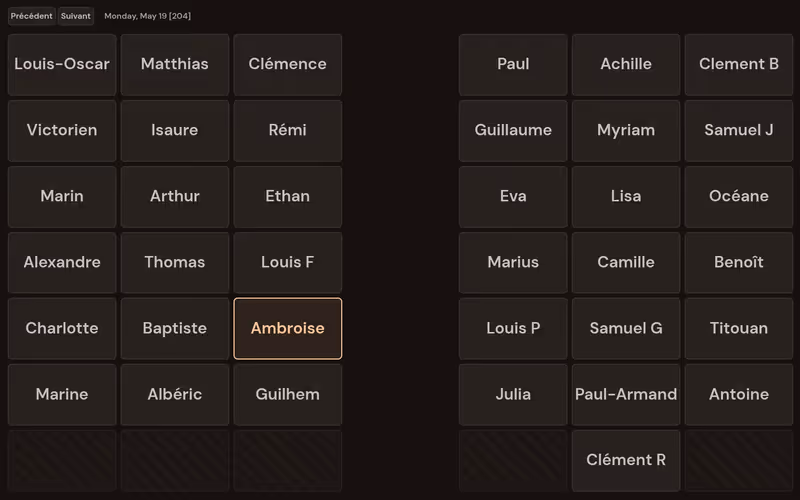Select the Matthias tile
This screenshot has width=800, height=500.
[x=175, y=65]
